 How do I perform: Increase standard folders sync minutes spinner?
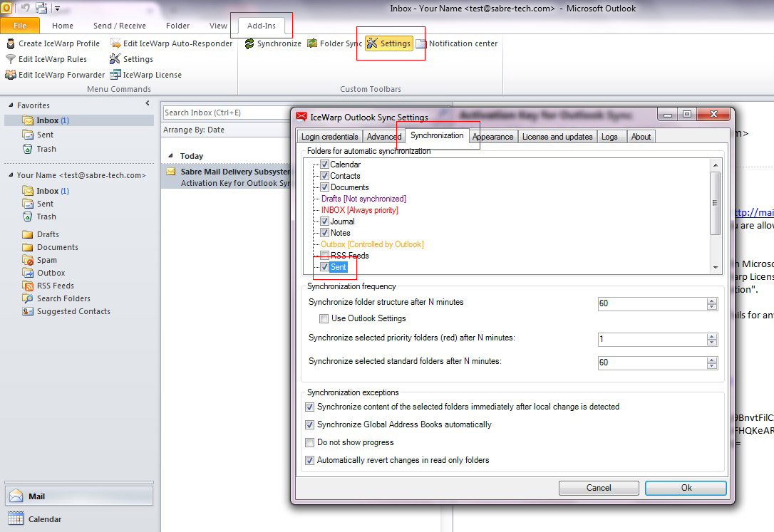pos(712,360)
